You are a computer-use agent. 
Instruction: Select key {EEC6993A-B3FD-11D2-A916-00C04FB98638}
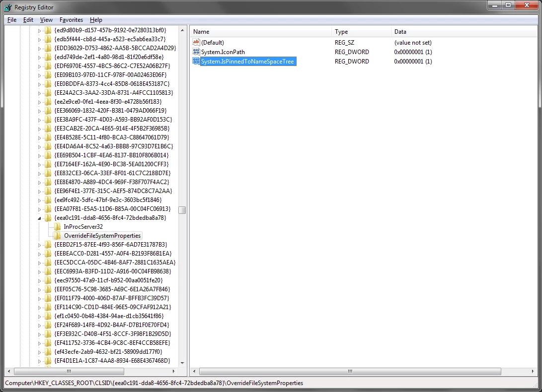tap(113, 271)
